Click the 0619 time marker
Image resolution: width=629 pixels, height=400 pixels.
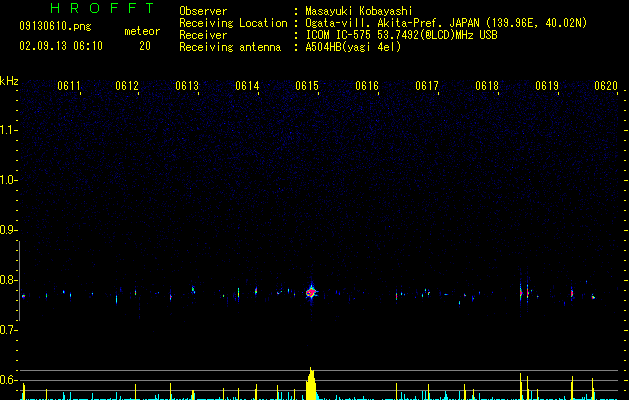click(547, 86)
